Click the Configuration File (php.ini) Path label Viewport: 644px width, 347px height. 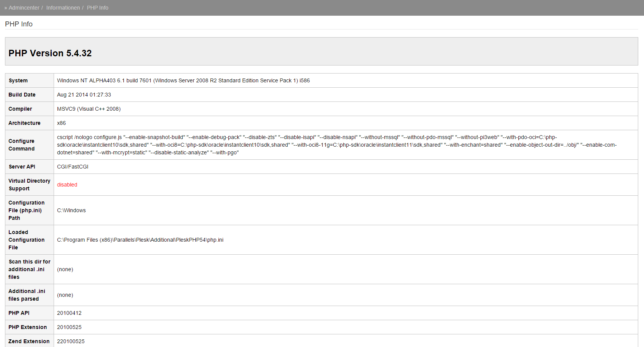click(x=26, y=210)
